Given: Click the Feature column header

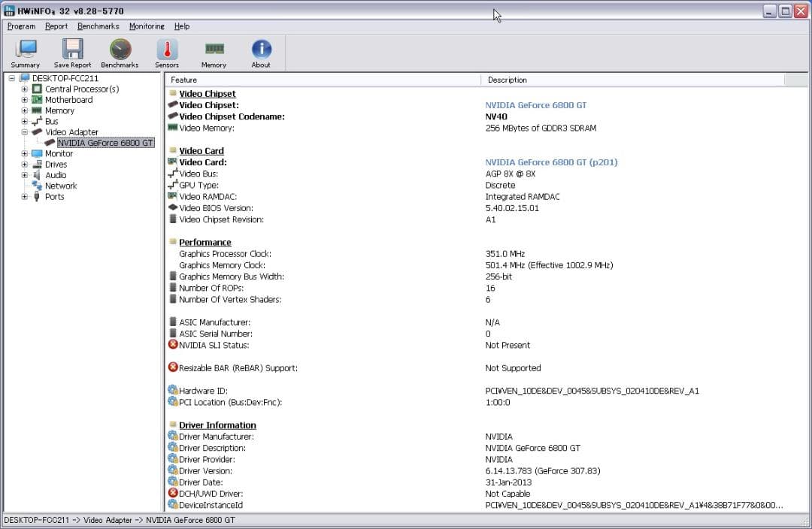Looking at the screenshot, I should tap(184, 80).
